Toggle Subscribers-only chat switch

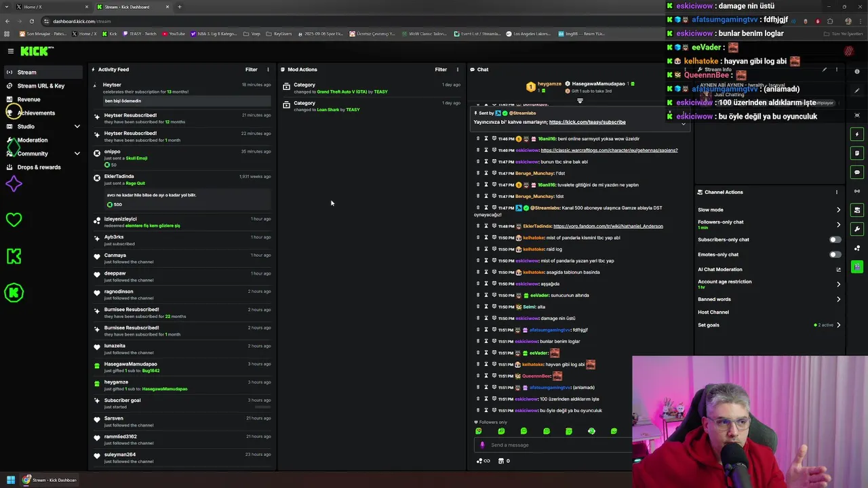pos(835,239)
